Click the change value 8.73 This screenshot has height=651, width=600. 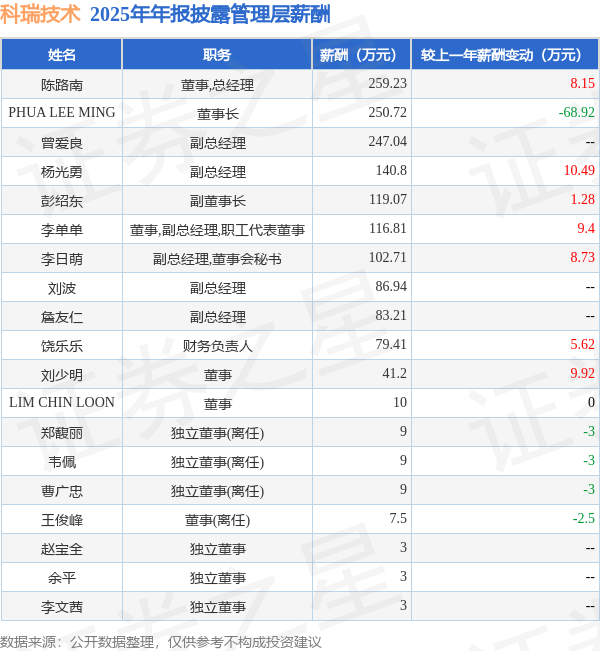point(583,257)
